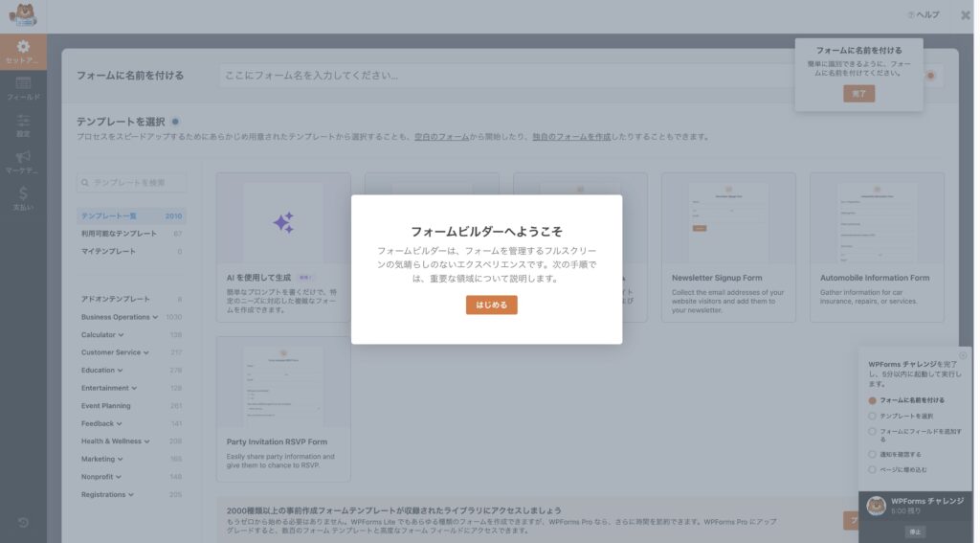
Task: Select テンプレート一覧 in template list
Action: (109, 216)
